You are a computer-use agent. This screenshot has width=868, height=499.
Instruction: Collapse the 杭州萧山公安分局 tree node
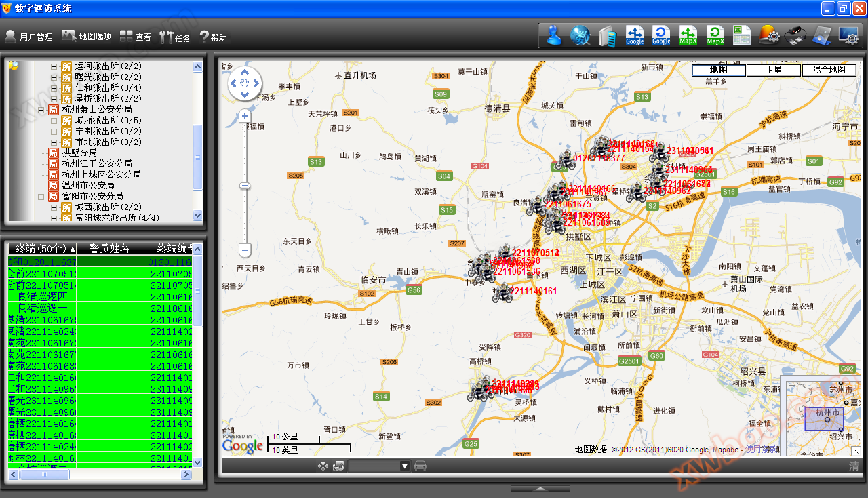pos(41,109)
